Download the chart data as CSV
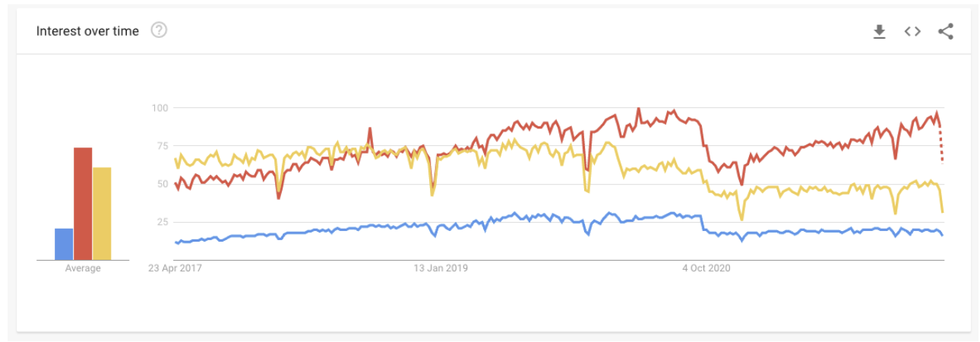 click(879, 32)
